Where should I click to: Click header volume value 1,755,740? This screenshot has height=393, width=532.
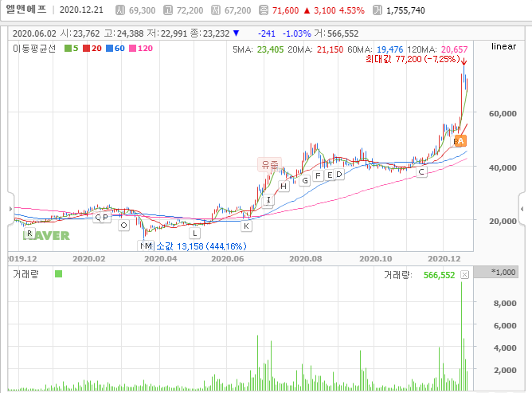(405, 10)
